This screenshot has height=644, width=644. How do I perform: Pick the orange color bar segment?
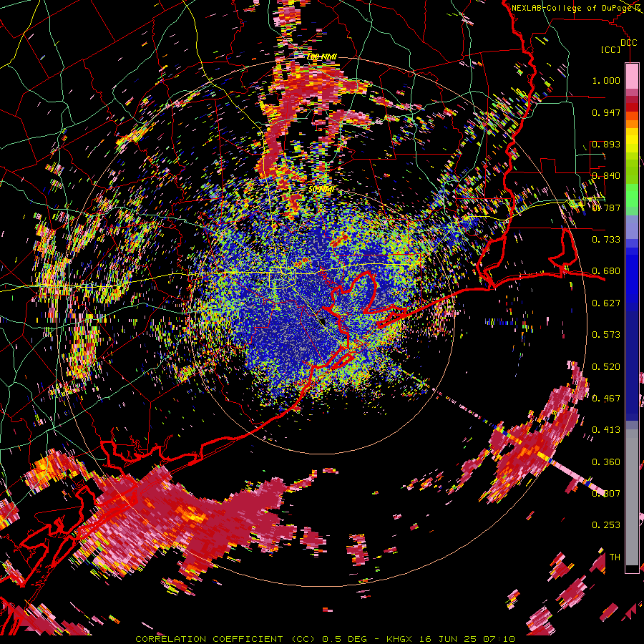tap(632, 123)
